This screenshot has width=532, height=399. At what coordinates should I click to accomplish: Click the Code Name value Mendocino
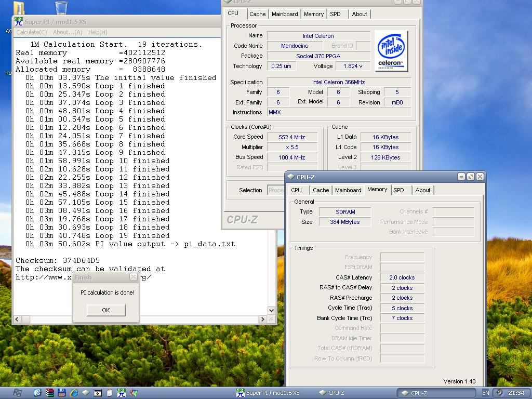click(295, 46)
